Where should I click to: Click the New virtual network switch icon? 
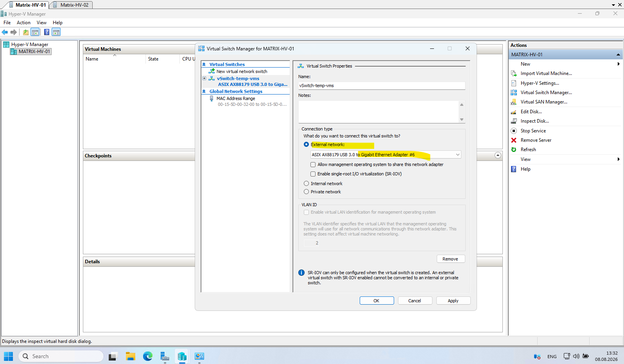(212, 71)
